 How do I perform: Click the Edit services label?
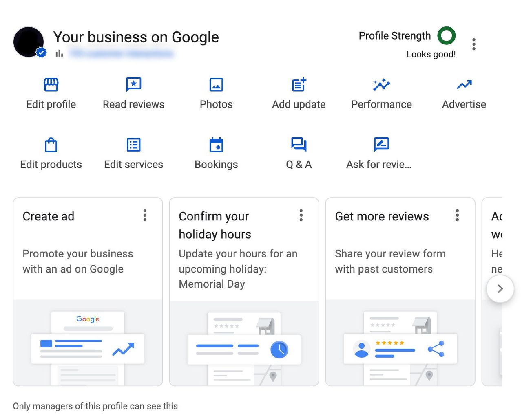(x=133, y=164)
